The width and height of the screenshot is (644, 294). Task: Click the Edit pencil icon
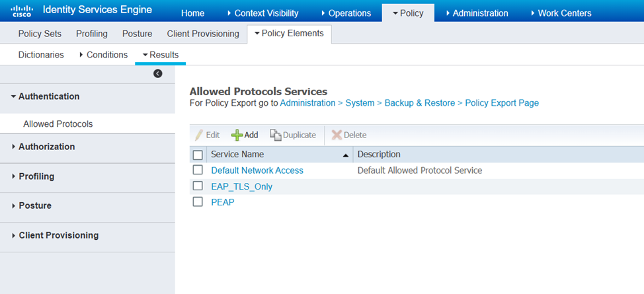coord(199,135)
